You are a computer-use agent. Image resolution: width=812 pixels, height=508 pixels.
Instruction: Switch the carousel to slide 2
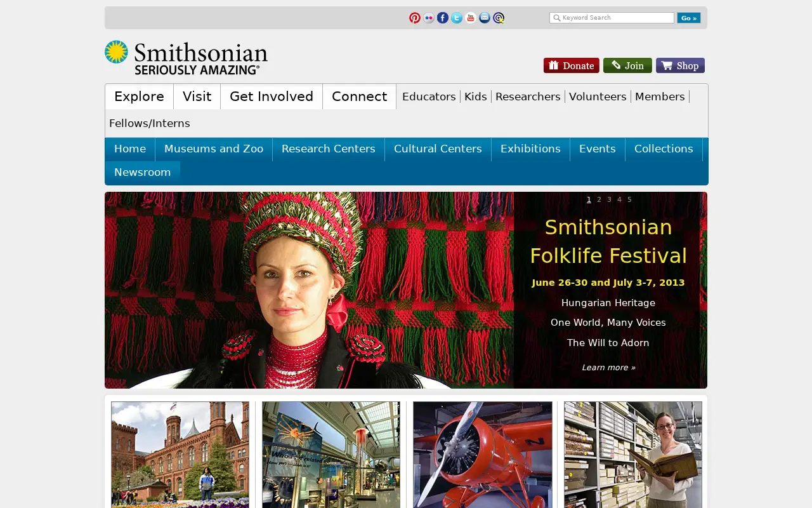point(599,199)
